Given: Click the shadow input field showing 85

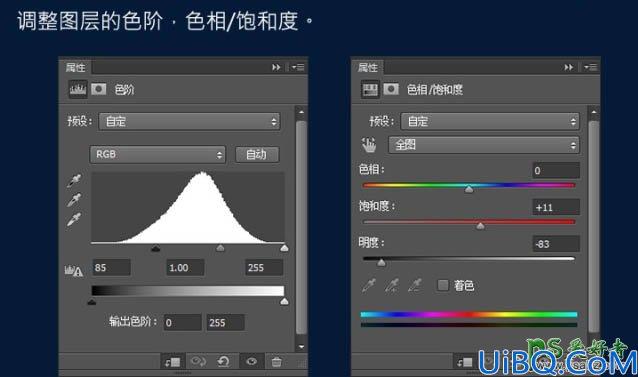Looking at the screenshot, I should pyautogui.click(x=112, y=268).
